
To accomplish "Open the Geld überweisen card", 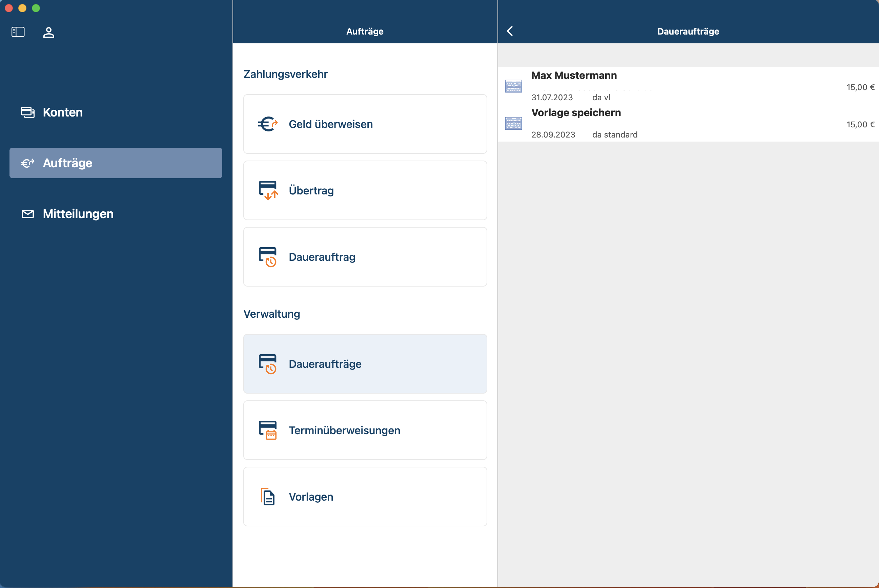I will (365, 124).
